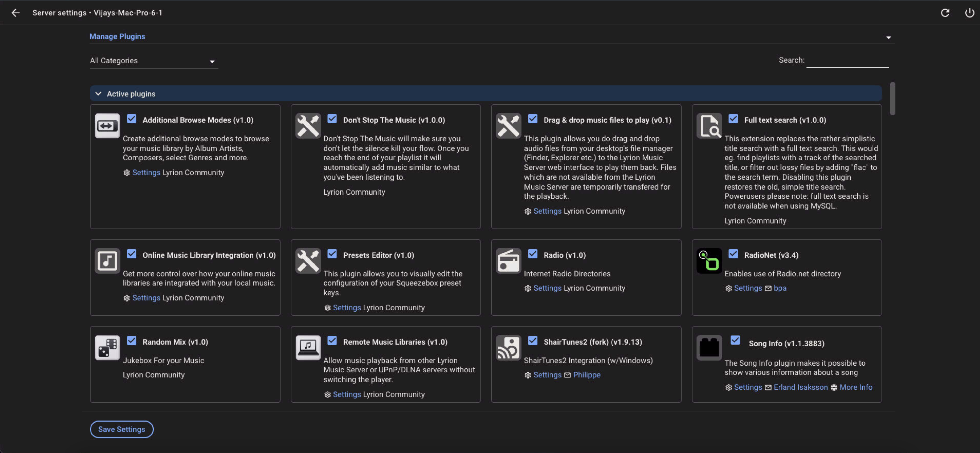Click mail icon next to Philippe

[567, 375]
